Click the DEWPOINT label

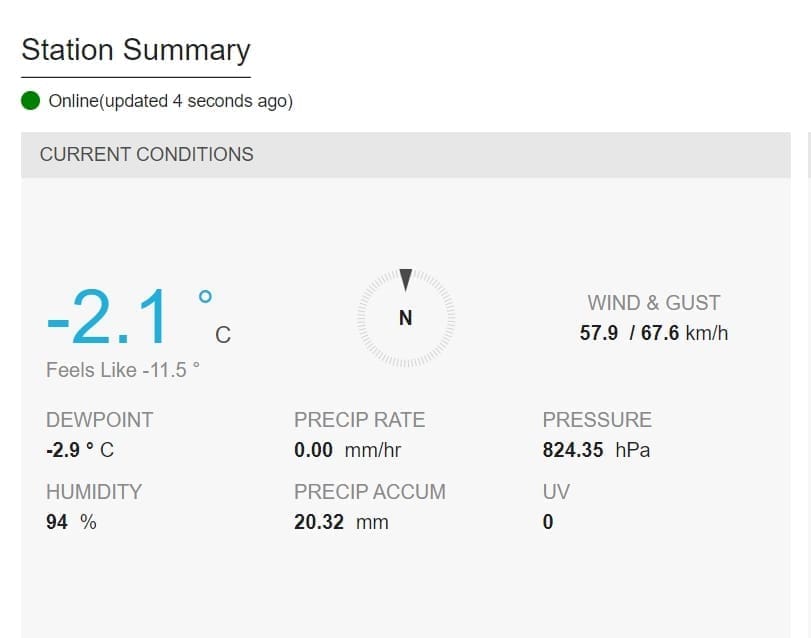(99, 420)
